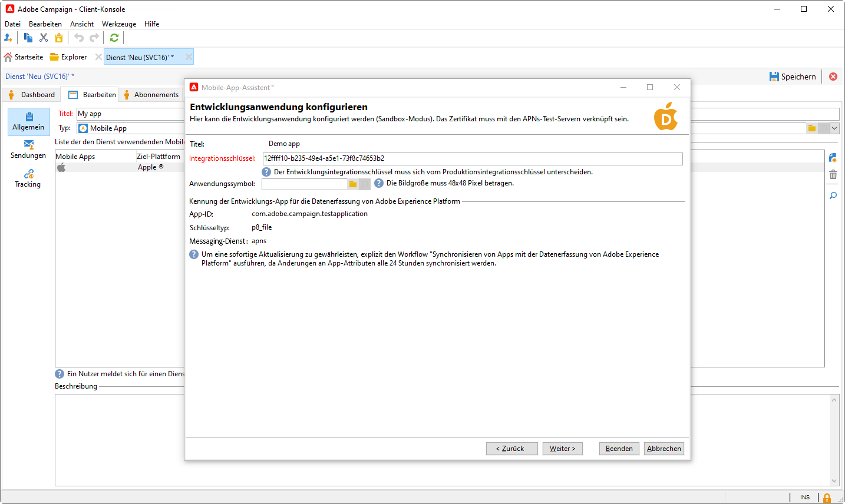Screen dimensions: 845x504
Task: Click the help icon beside the Integrationsschlüssel hint
Action: pos(266,172)
